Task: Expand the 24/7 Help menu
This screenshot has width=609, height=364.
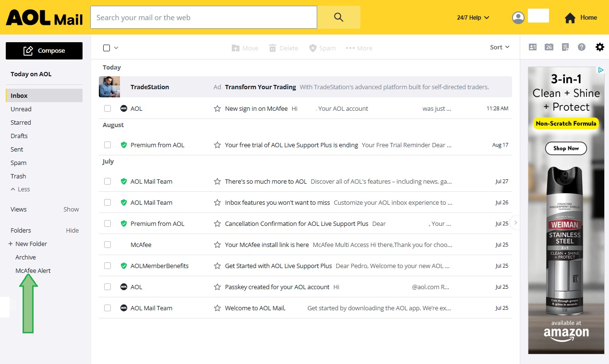Action: [473, 18]
